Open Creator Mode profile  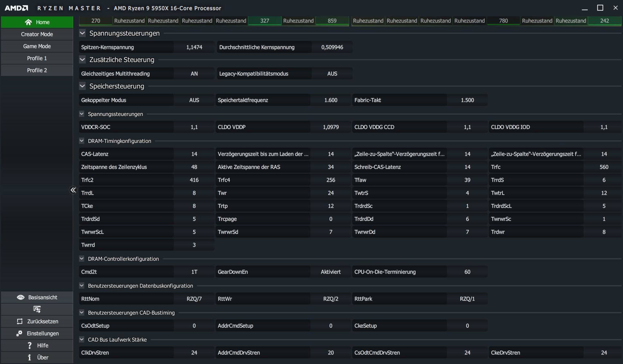point(37,34)
